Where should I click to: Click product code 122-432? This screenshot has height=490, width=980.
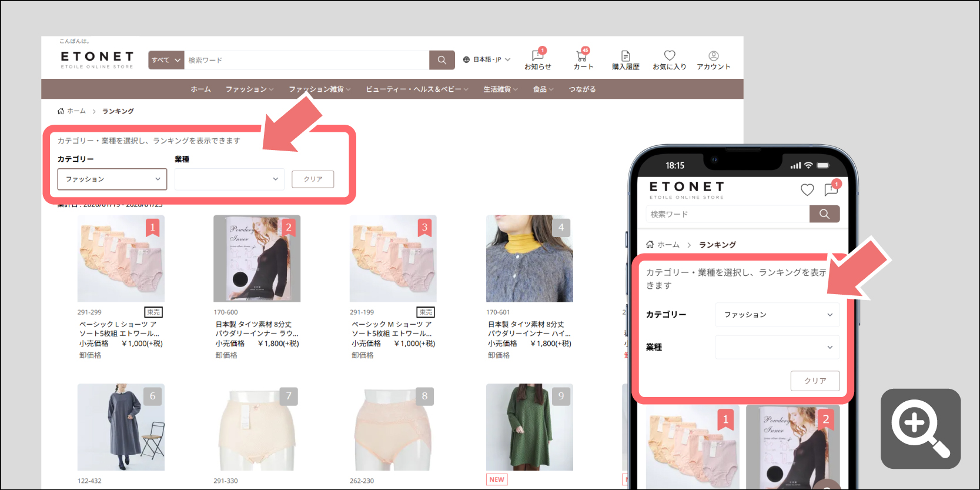point(89,481)
